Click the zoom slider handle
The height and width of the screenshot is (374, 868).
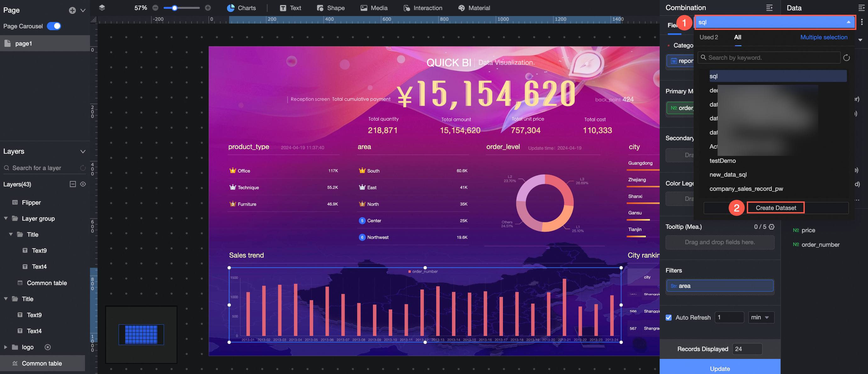click(x=175, y=8)
